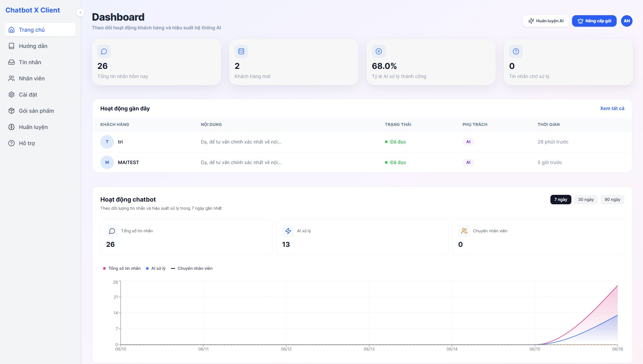Click MAITEST row message content text
Viewport: 643px width, 364px height.
[x=241, y=162]
